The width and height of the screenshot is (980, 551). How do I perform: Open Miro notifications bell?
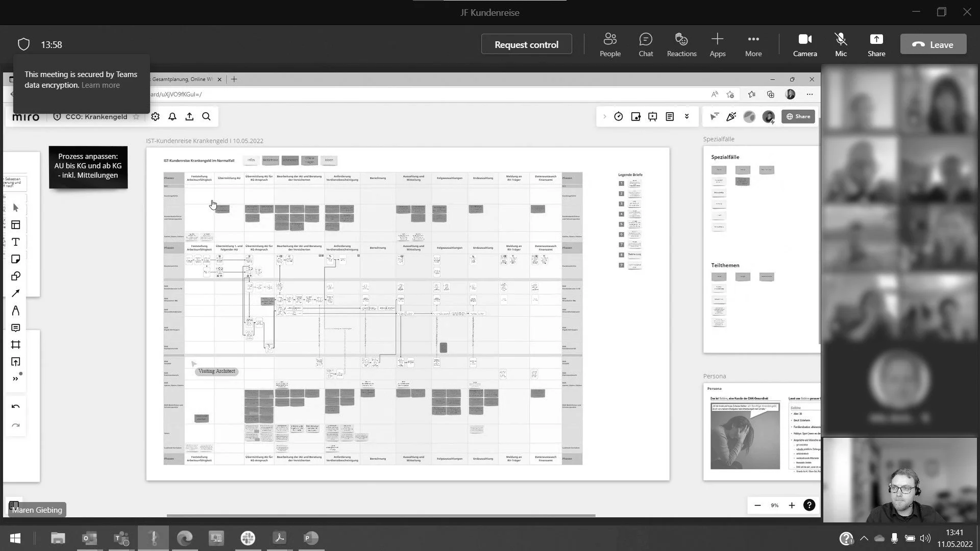click(x=173, y=117)
